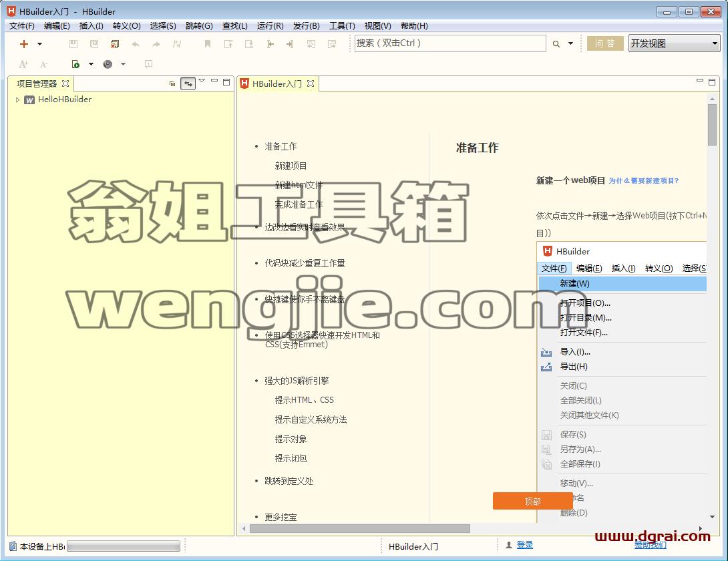Image resolution: width=728 pixels, height=561 pixels.
Task: Open the 工具(T) menu
Action: tap(342, 26)
